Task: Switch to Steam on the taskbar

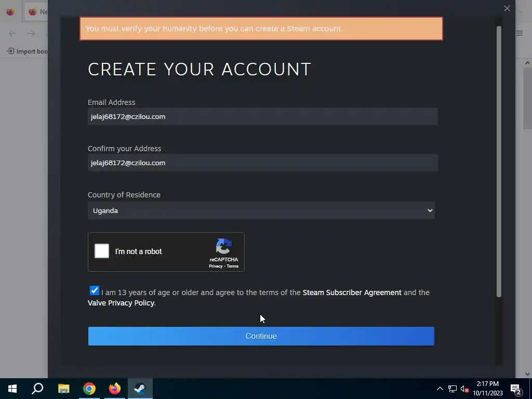Action: click(140, 389)
